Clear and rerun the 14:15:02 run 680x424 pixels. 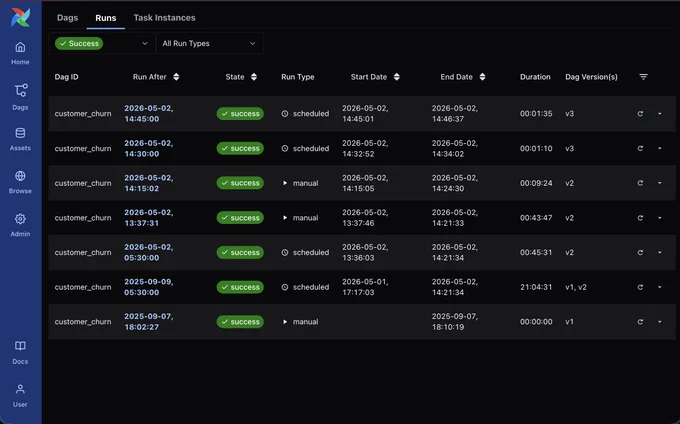[x=640, y=183]
